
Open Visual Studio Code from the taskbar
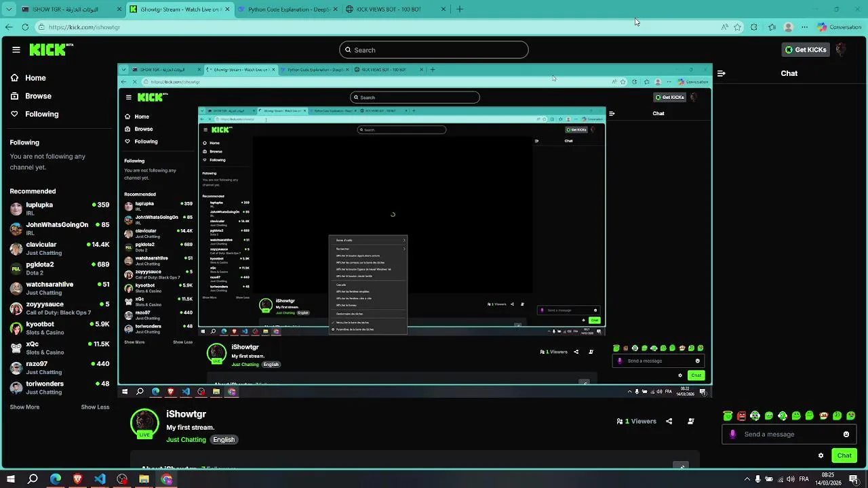click(100, 479)
